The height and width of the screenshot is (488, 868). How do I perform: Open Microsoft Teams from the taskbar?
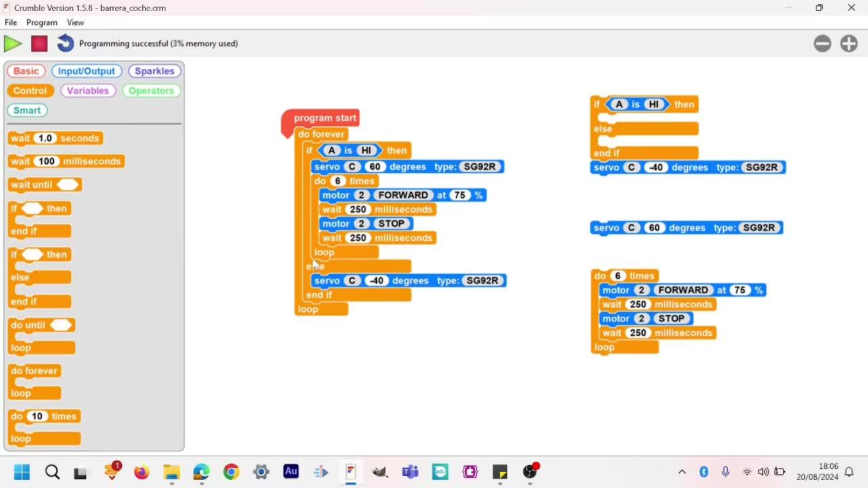click(410, 472)
